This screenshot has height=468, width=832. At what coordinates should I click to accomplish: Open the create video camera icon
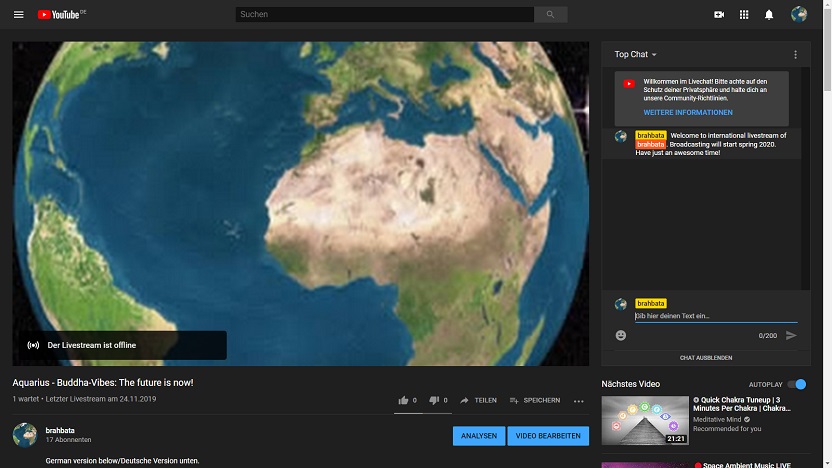pos(718,15)
